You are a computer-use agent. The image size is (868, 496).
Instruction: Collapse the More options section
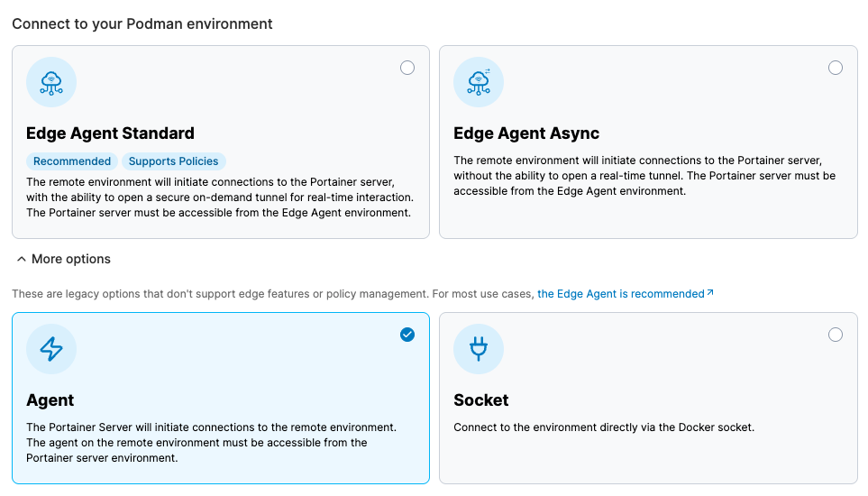(x=70, y=259)
